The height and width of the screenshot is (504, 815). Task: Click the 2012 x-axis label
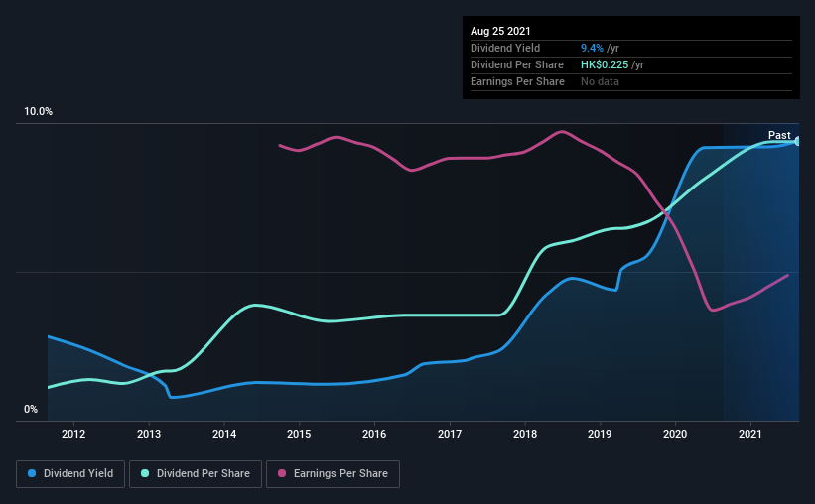73,434
